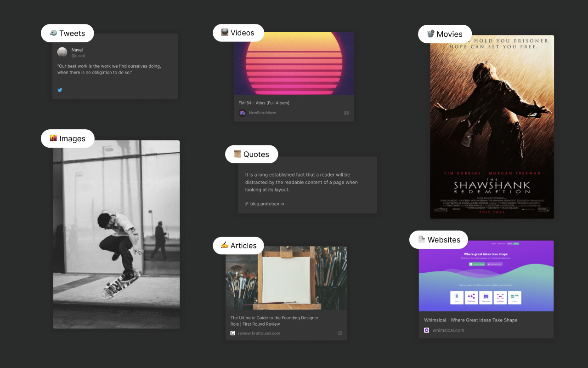Image resolution: width=588 pixels, height=368 pixels.
Task: Click Naval's profile avatar
Action: (62, 52)
